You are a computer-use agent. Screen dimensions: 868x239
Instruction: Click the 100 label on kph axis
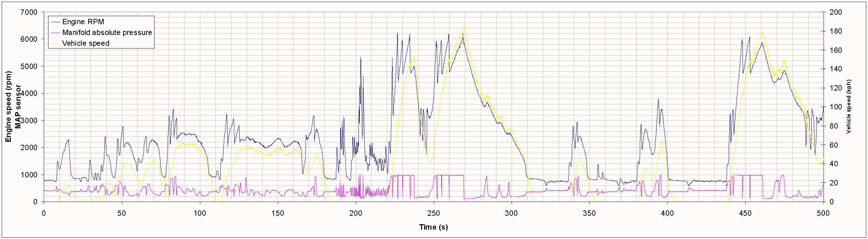point(836,107)
